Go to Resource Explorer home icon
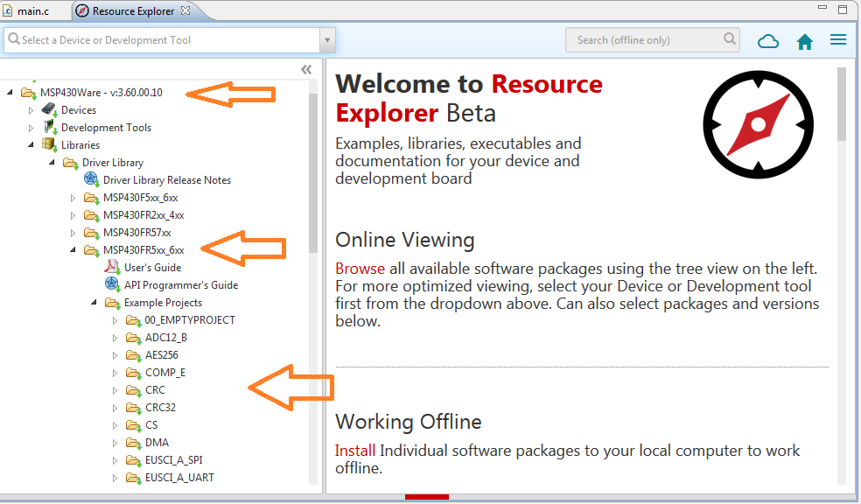Image resolution: width=861 pixels, height=504 pixels. click(x=804, y=42)
